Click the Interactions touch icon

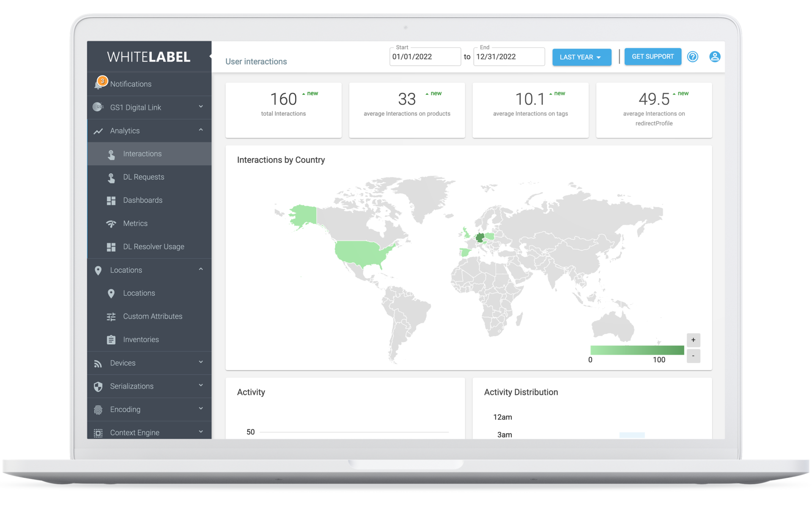tap(111, 154)
